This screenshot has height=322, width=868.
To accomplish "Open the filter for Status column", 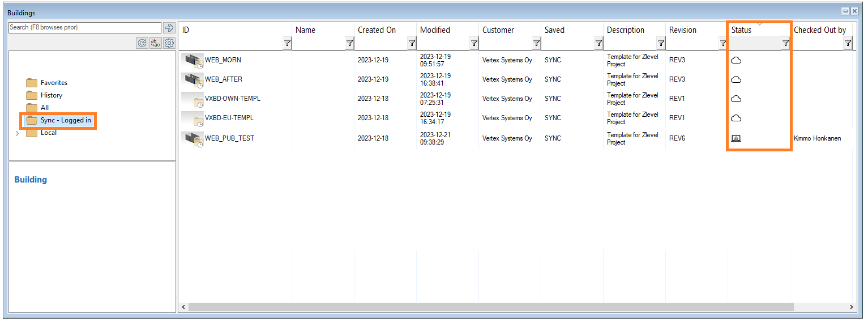I will pyautogui.click(x=785, y=43).
